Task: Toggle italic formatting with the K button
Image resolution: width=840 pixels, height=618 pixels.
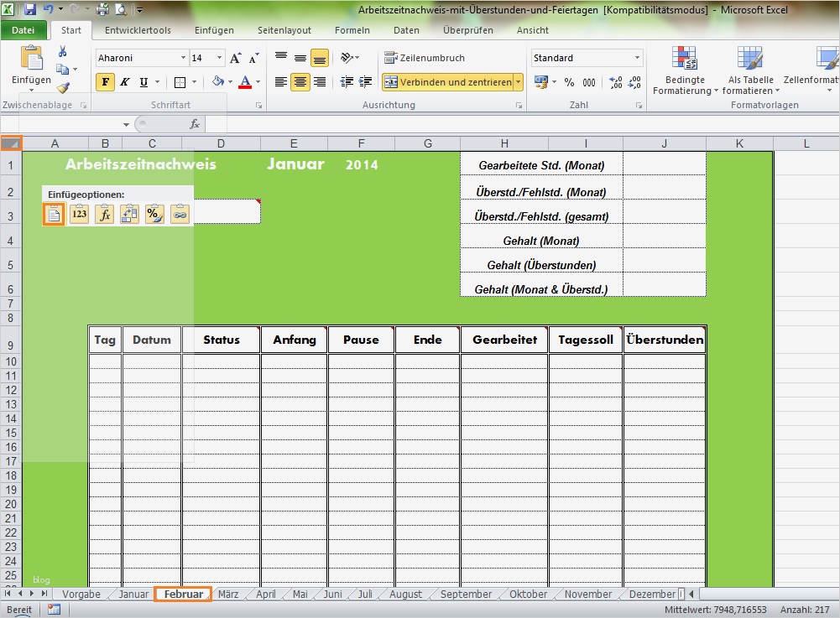Action: pos(124,83)
